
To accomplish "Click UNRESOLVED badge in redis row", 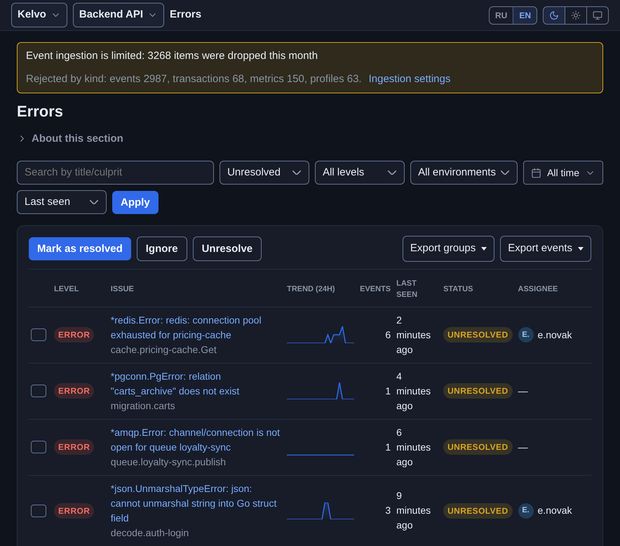I will click(x=477, y=335).
